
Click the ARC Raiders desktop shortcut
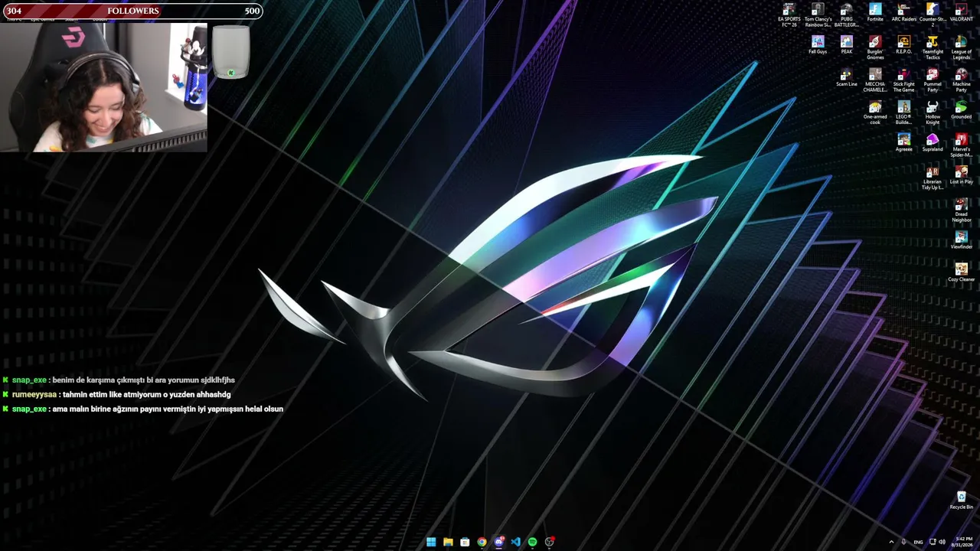pyautogui.click(x=903, y=13)
